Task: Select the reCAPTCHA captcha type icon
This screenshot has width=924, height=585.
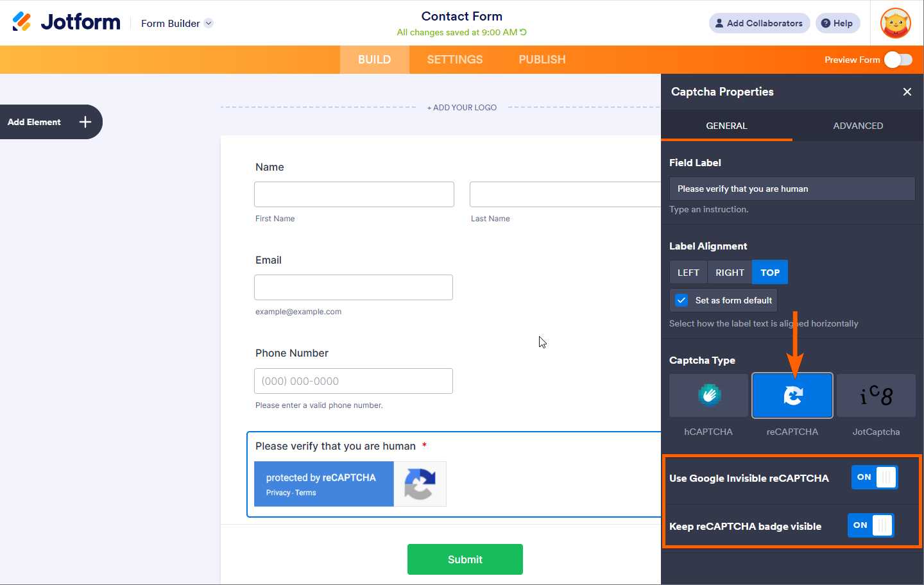Action: (x=792, y=396)
